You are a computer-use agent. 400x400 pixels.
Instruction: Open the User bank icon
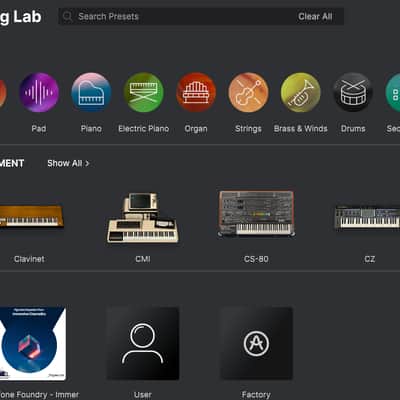143,343
